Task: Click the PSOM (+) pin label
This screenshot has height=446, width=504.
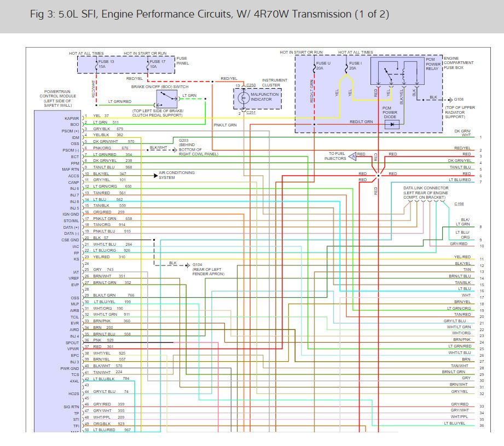Action: (x=70, y=131)
